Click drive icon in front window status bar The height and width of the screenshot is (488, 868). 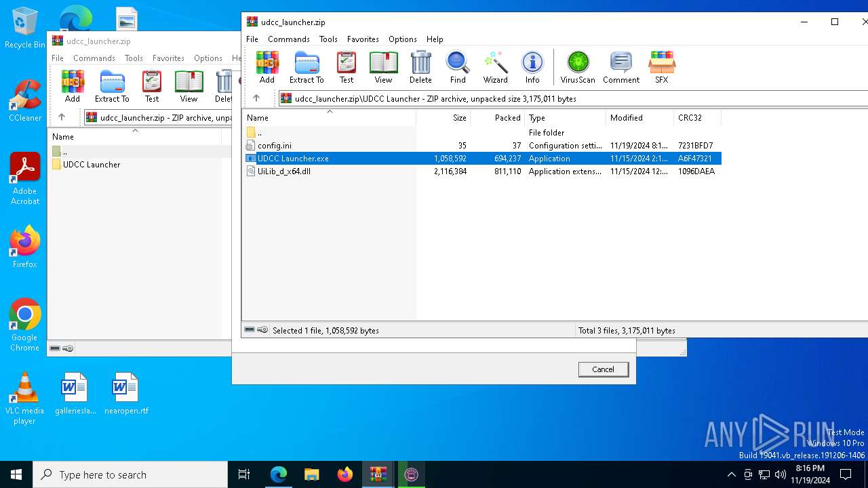(x=250, y=330)
